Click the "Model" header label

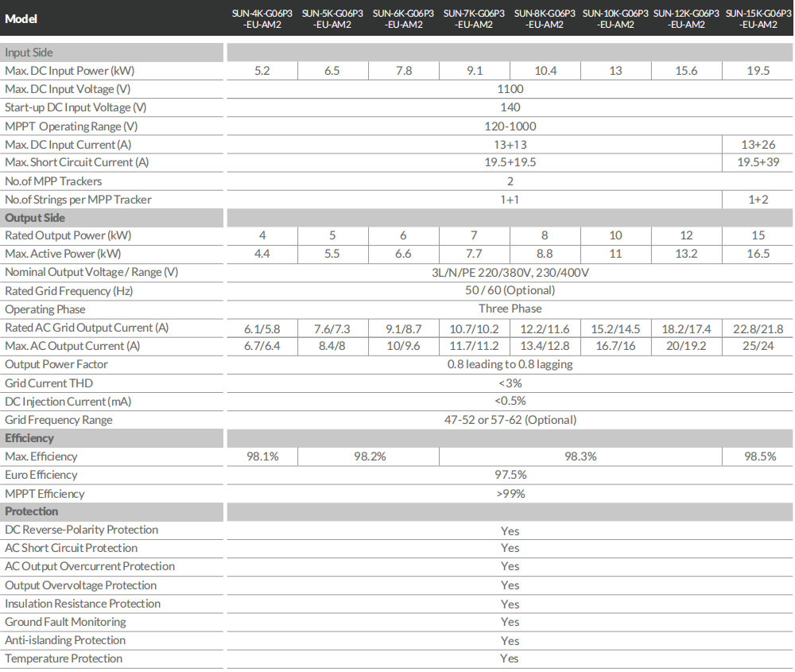point(21,19)
